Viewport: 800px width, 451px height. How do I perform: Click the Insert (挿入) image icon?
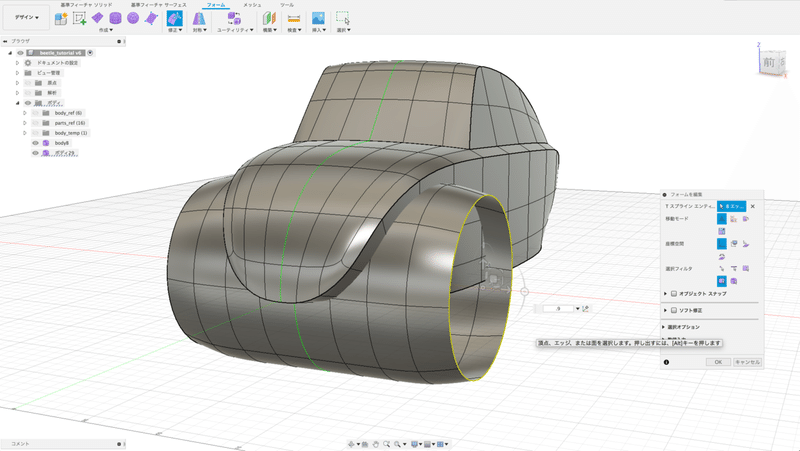click(318, 18)
